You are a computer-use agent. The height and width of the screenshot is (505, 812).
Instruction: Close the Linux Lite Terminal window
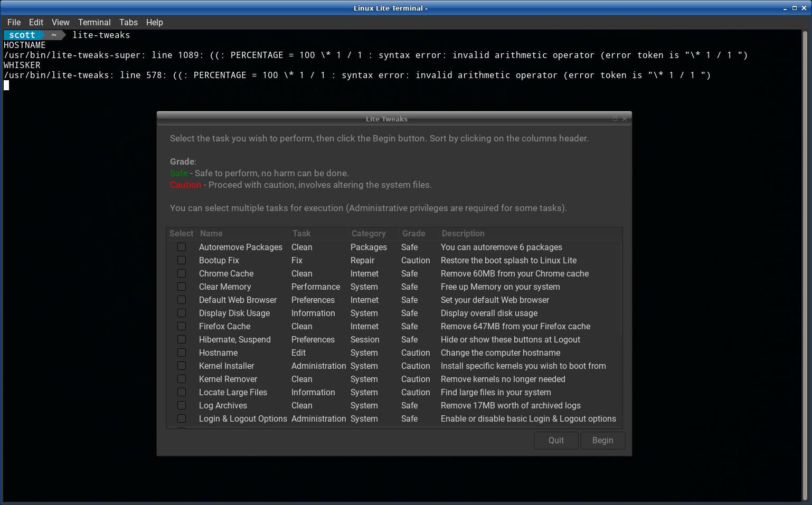[x=804, y=8]
